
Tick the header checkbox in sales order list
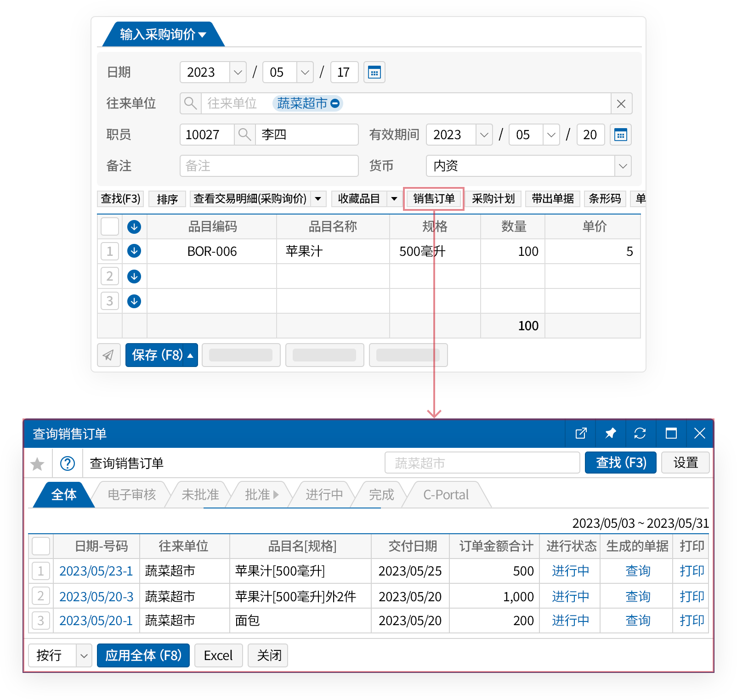[x=41, y=546]
